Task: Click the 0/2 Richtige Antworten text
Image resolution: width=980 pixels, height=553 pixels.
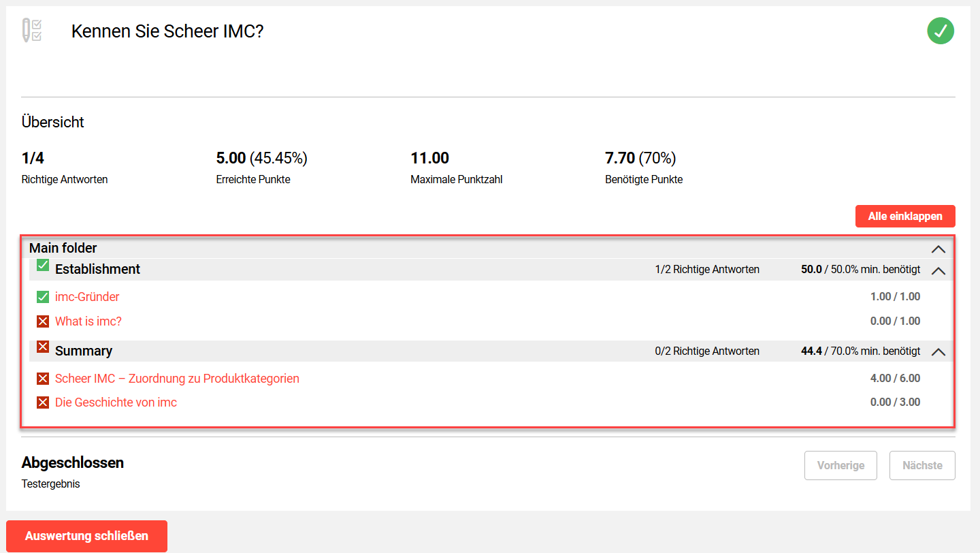Action: click(x=707, y=351)
